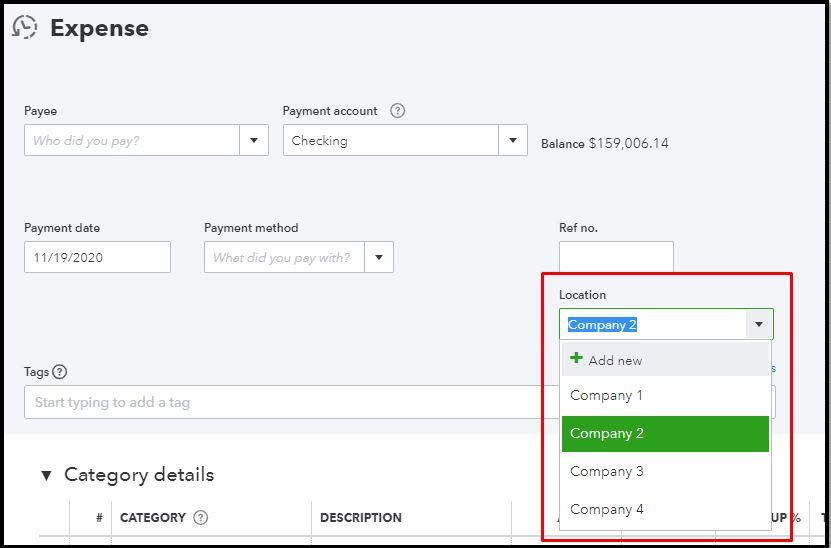Click the Payment date field
This screenshot has height=548, width=831.
pyautogui.click(x=97, y=257)
